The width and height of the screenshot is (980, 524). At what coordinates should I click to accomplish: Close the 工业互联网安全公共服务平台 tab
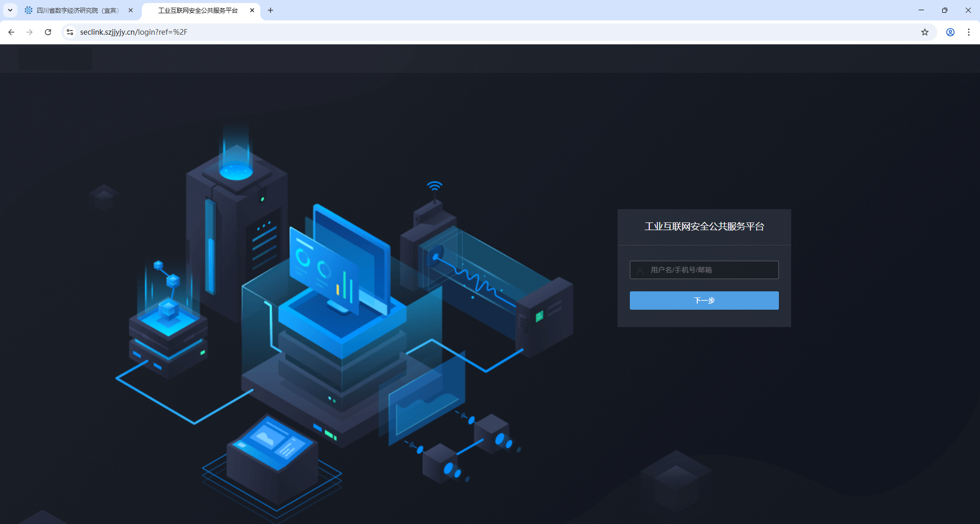point(252,10)
